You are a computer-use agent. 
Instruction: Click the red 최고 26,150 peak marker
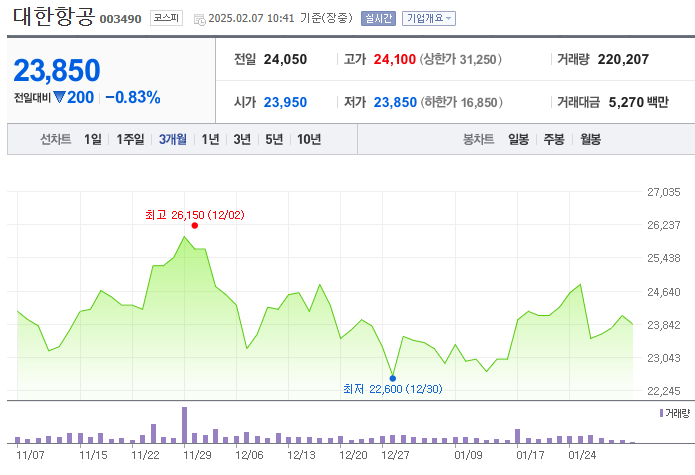click(x=195, y=226)
